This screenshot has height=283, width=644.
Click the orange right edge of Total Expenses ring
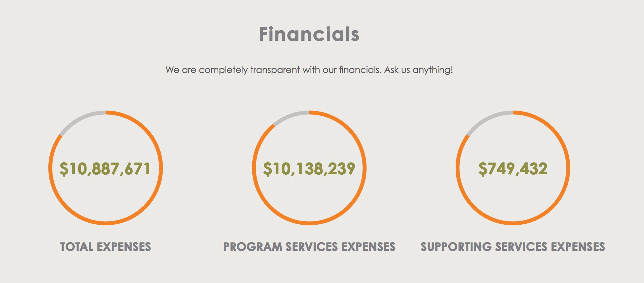pyautogui.click(x=161, y=168)
